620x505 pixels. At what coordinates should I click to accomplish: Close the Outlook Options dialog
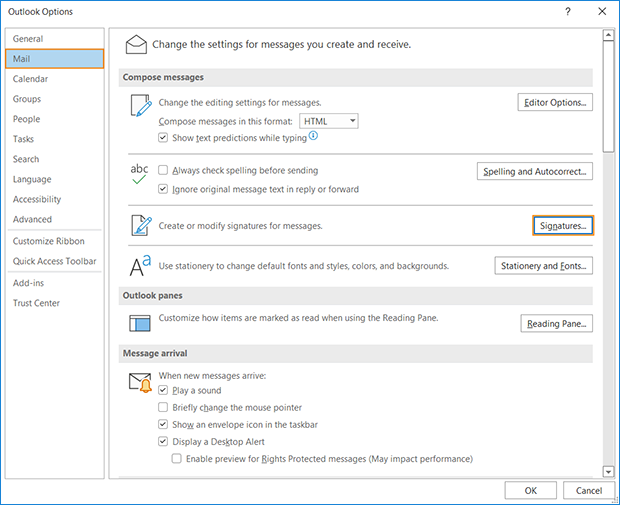pyautogui.click(x=602, y=11)
